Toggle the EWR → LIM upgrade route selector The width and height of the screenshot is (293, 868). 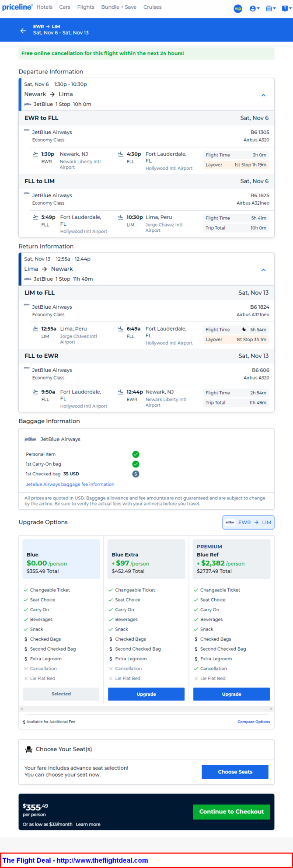coord(248,522)
